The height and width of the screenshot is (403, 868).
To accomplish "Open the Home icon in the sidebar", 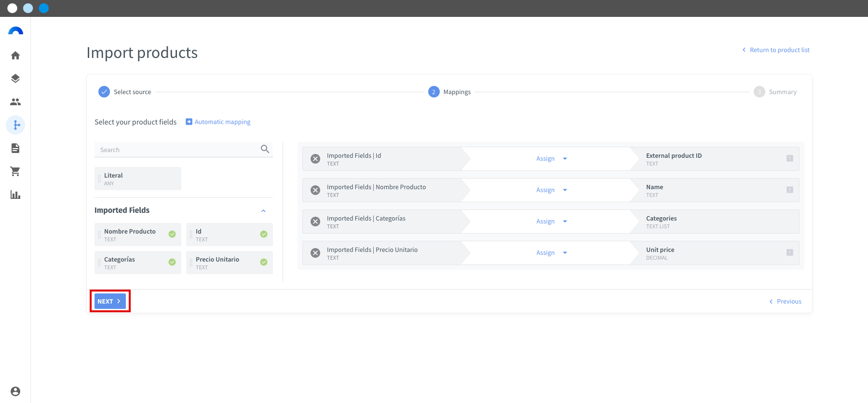I will click(x=15, y=56).
